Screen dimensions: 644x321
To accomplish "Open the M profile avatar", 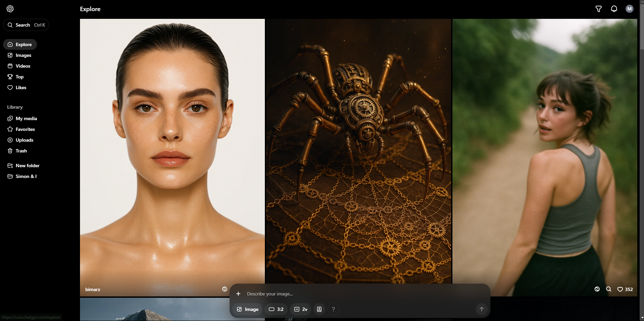I will pos(630,9).
